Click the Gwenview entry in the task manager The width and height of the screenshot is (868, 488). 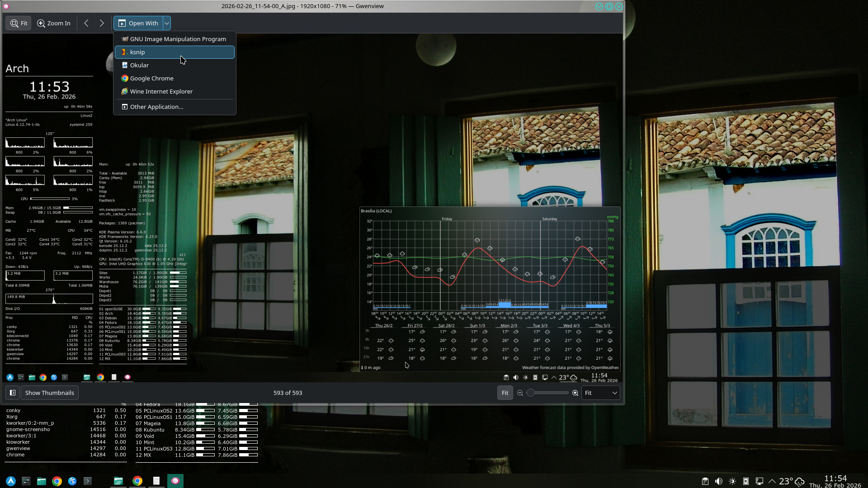coord(175,481)
